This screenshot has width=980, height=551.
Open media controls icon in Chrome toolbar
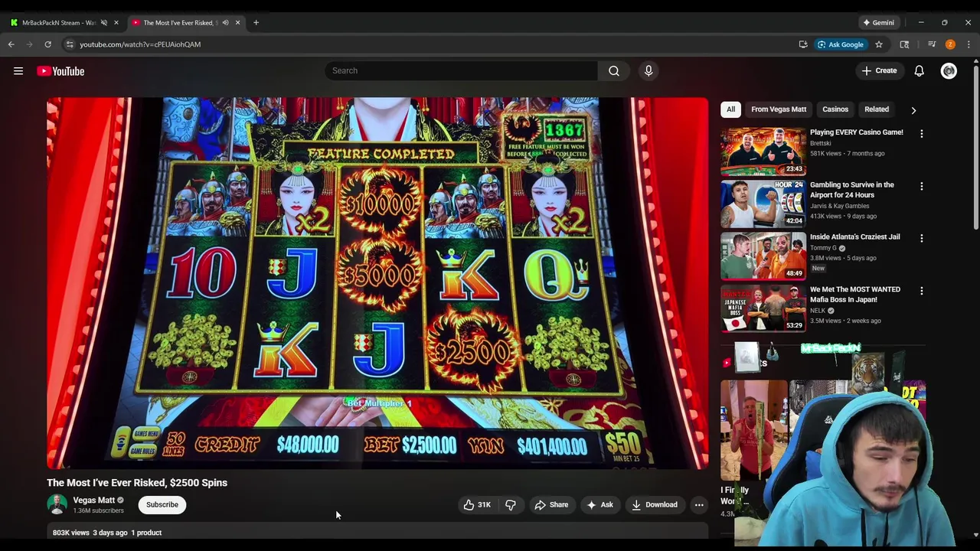pos(932,44)
